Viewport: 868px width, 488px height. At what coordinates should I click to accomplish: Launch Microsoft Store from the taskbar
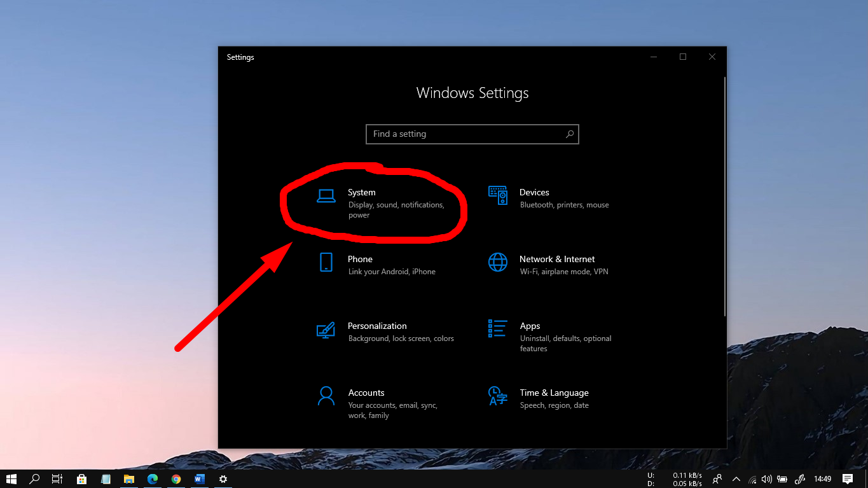click(81, 479)
